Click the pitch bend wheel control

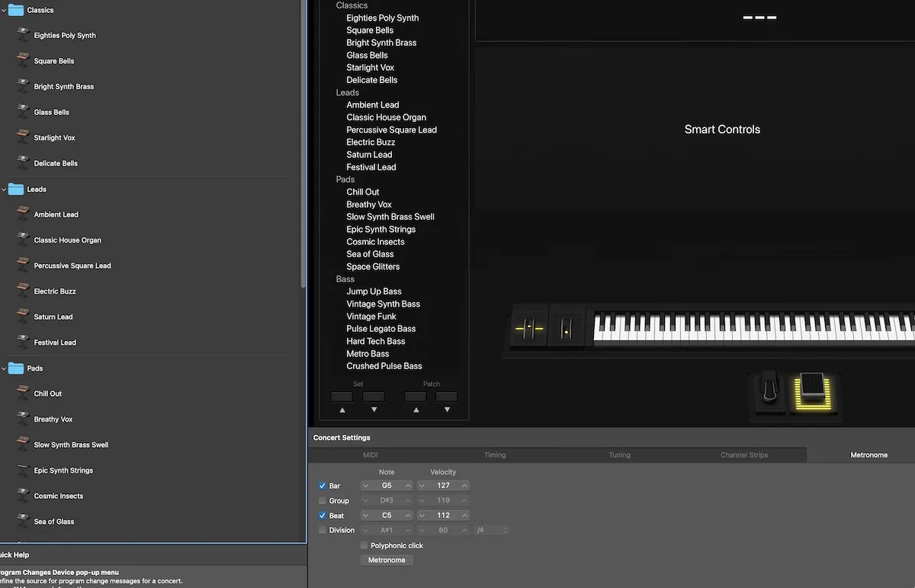point(529,329)
